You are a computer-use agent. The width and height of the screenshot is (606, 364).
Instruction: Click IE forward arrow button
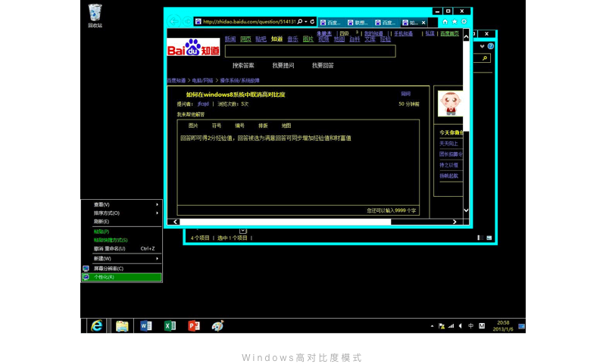(x=187, y=22)
